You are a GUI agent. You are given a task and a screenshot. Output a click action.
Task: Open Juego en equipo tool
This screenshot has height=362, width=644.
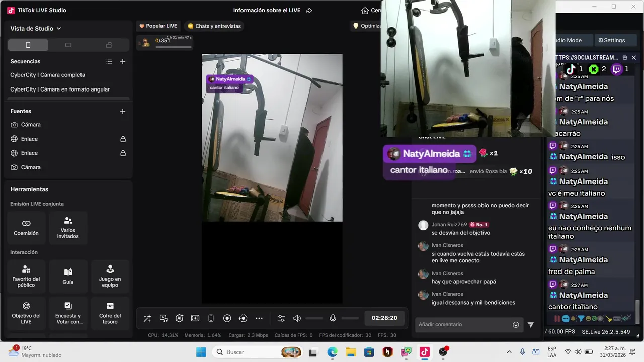tap(110, 276)
